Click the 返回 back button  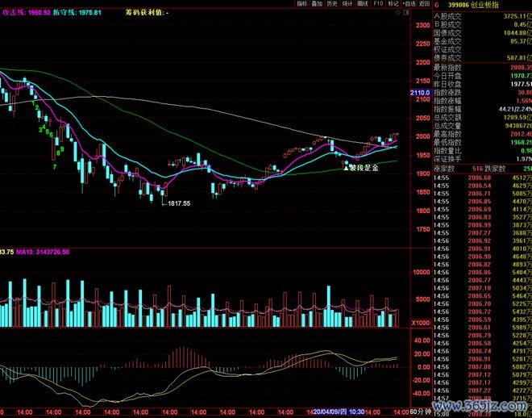coord(423,4)
